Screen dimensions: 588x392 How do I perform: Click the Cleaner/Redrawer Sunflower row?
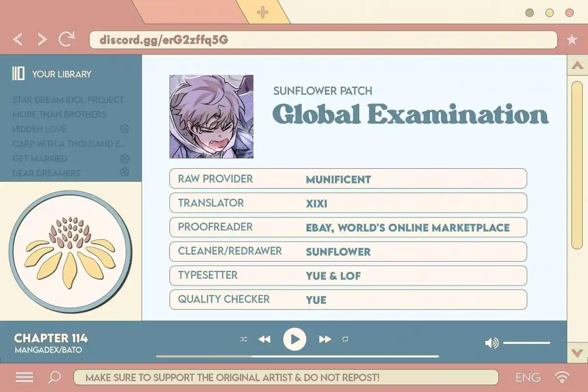coord(348,251)
